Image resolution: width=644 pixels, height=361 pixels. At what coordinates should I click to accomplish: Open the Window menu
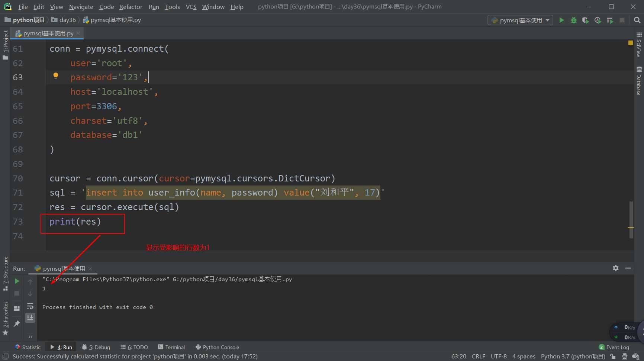click(213, 7)
